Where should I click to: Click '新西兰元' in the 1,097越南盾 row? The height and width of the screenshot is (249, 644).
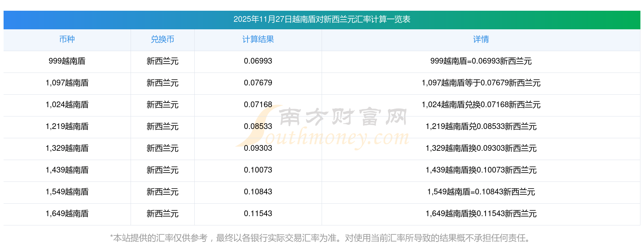[162, 83]
